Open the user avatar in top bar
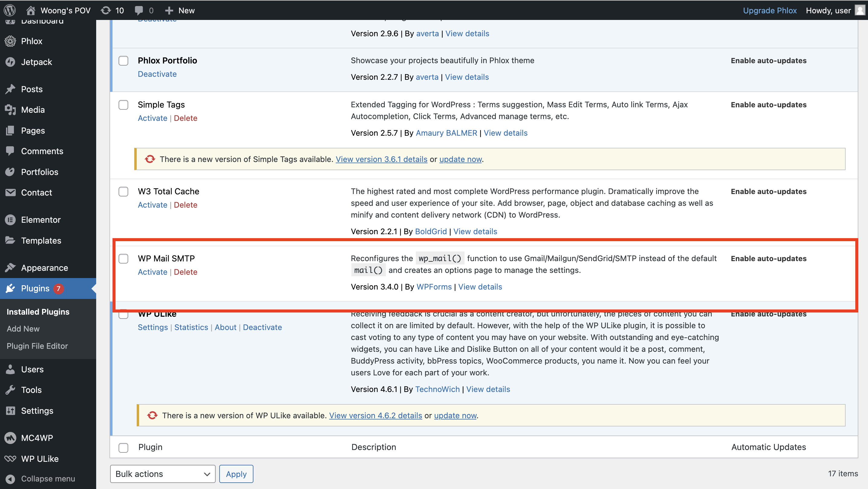This screenshot has width=868, height=489. [x=860, y=10]
